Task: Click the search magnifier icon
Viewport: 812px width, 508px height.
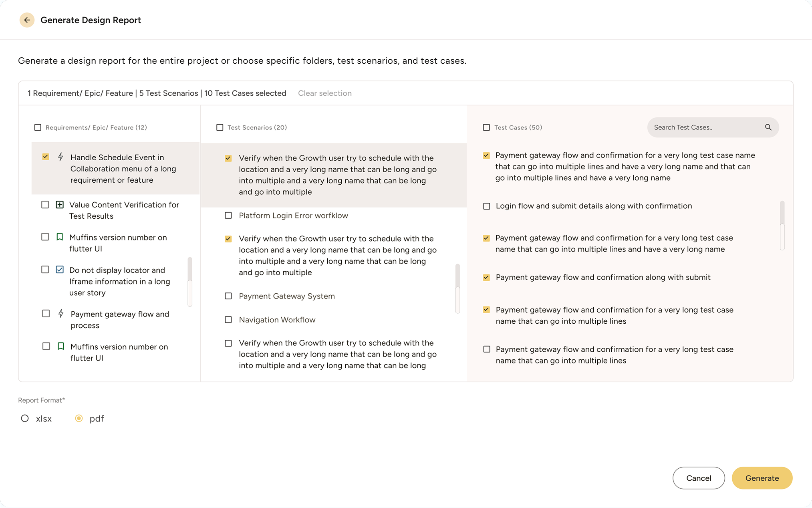Action: (x=768, y=127)
